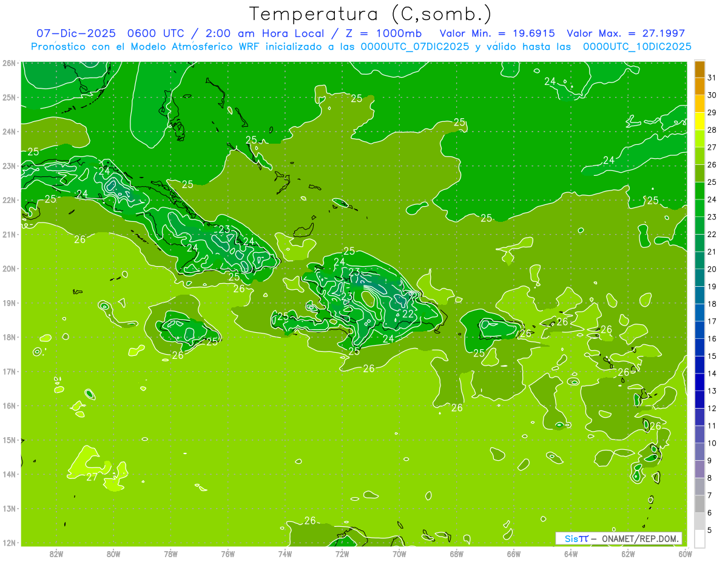Click the "62W" longitude axis label

click(628, 554)
